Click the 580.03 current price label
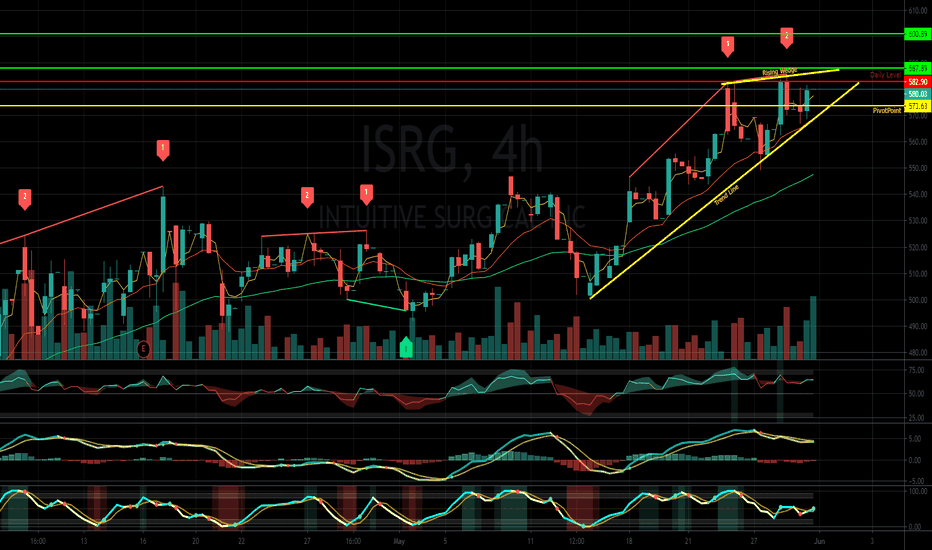Viewport: 932px width, 550px height. tap(917, 94)
